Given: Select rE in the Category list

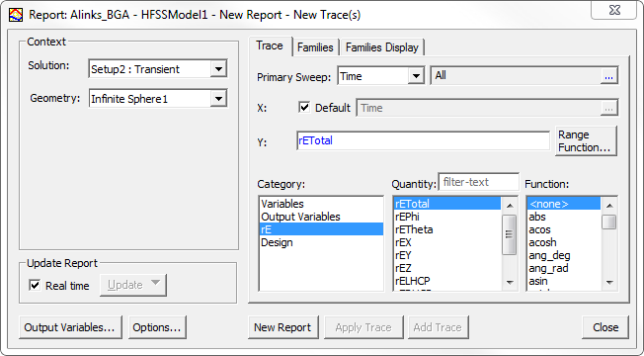Looking at the screenshot, I should [322, 229].
